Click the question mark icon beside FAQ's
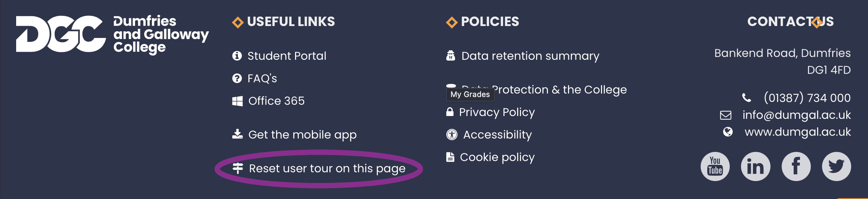 pyautogui.click(x=237, y=78)
